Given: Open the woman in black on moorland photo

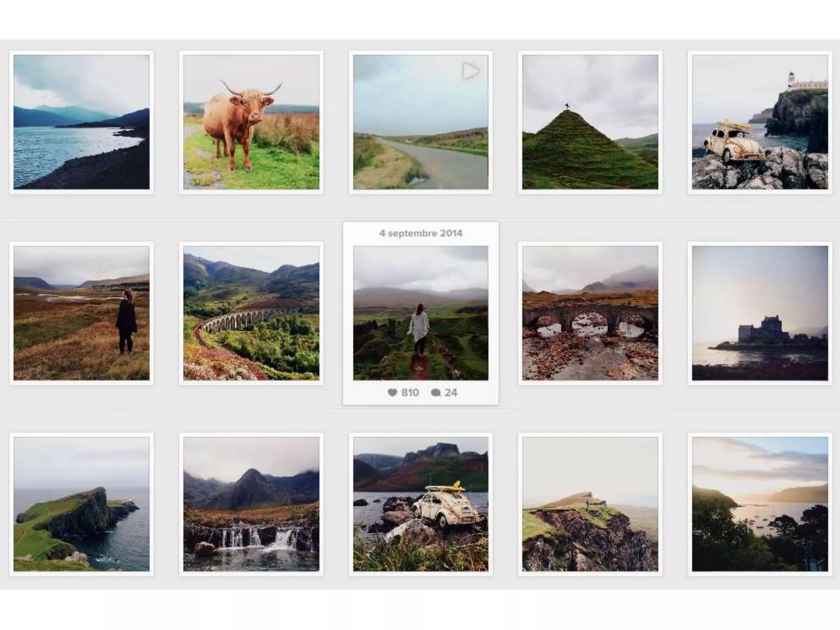Looking at the screenshot, I should pos(81,313).
